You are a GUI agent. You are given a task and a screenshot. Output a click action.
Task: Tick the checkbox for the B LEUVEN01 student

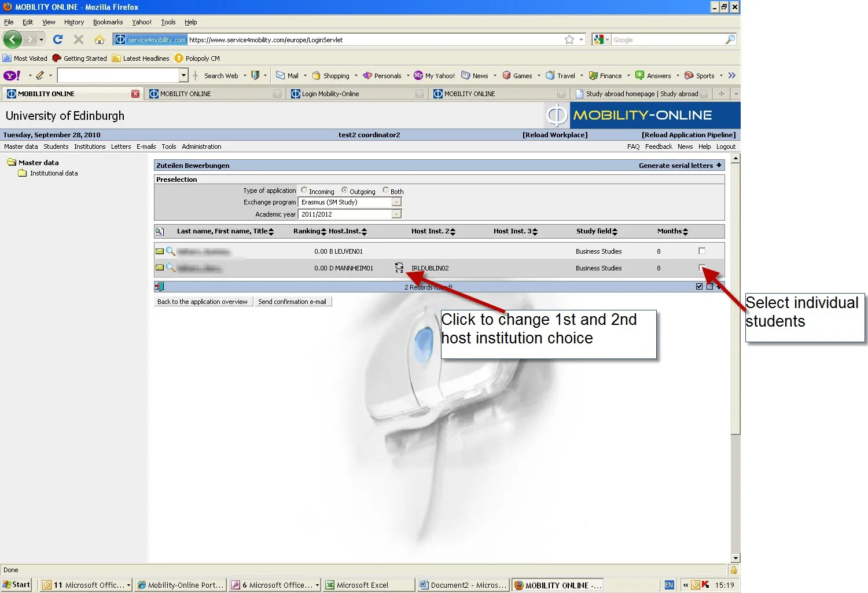[702, 251]
